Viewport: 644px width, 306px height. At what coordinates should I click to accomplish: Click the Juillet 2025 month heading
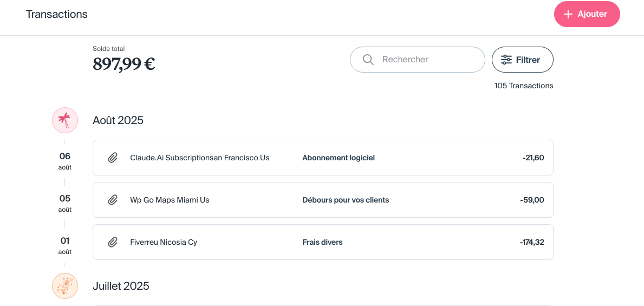pyautogui.click(x=121, y=286)
